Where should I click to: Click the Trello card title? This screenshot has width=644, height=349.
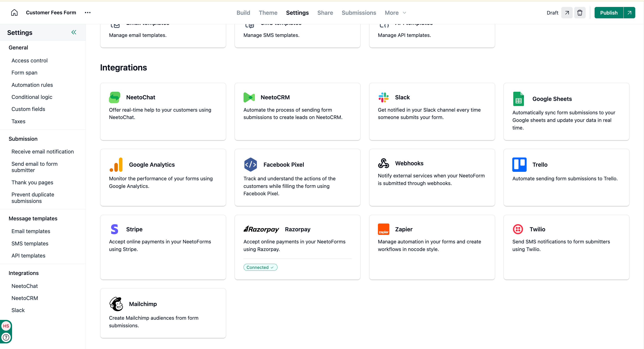click(540, 165)
